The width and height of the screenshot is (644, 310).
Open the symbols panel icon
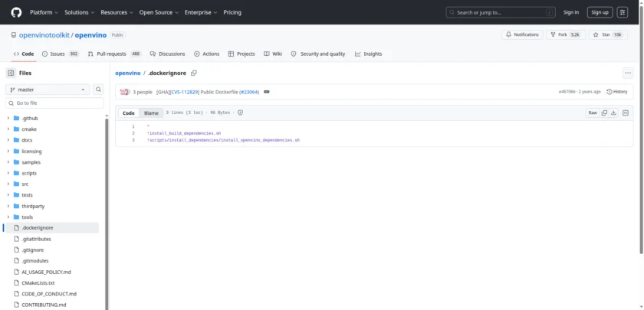coord(626,113)
